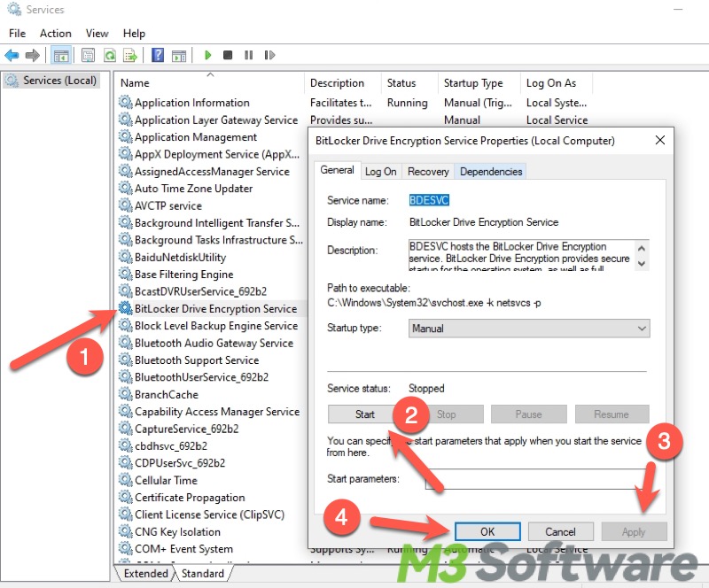Viewport: 709px width, 588px height.
Task: Sort by the Name column header
Action: pos(210,83)
